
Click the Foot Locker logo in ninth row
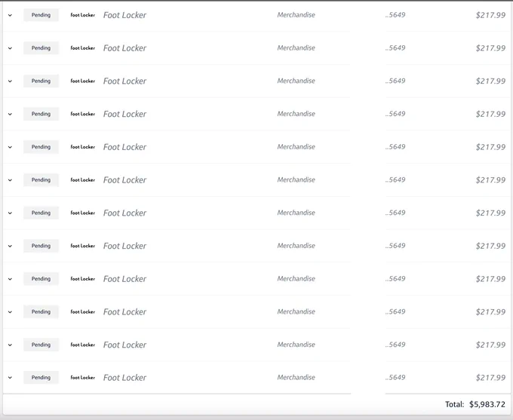click(83, 279)
